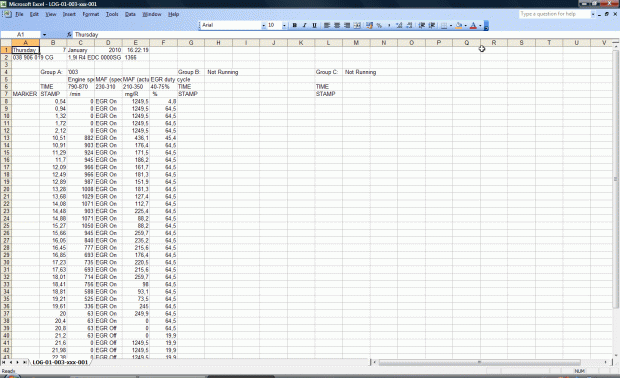Align cell text to the right
Screen dimensions: 620x378
coord(347,25)
